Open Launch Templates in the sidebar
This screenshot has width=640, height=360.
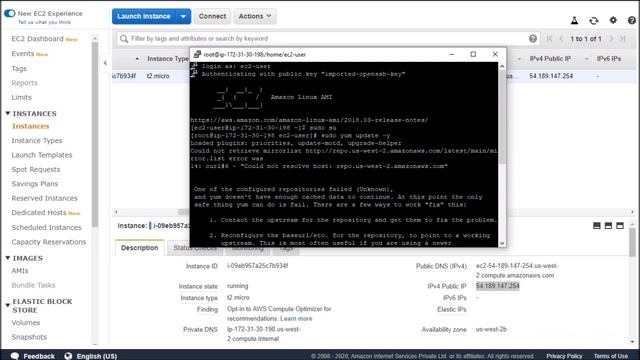(x=42, y=155)
